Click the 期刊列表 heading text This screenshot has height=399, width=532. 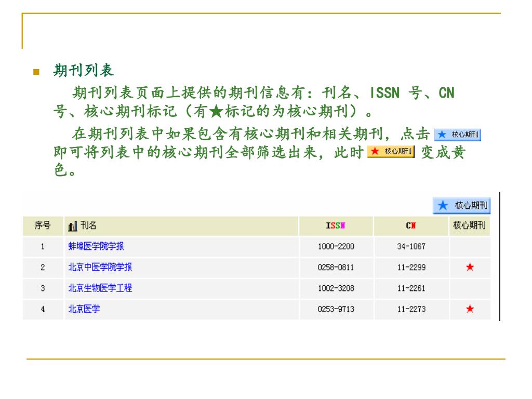84,71
